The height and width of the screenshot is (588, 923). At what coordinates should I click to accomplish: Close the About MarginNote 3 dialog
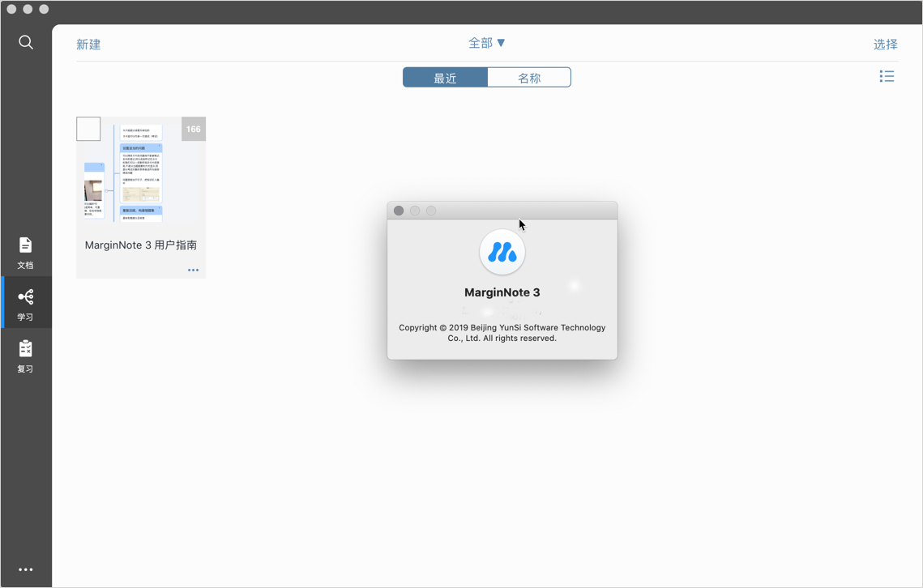[x=399, y=211]
